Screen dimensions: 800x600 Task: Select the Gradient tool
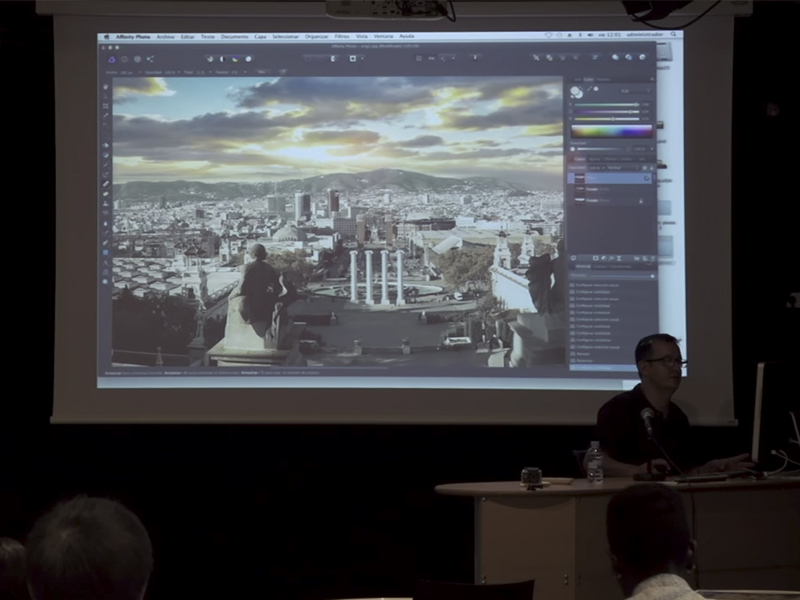point(106,155)
